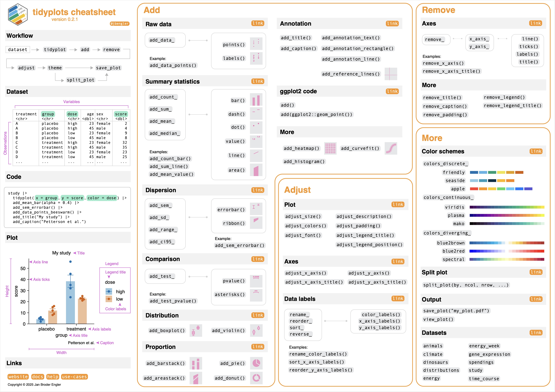Click the @jbengler handle badge
Image resolution: width=555 pixels, height=392 pixels.
coord(120,23)
